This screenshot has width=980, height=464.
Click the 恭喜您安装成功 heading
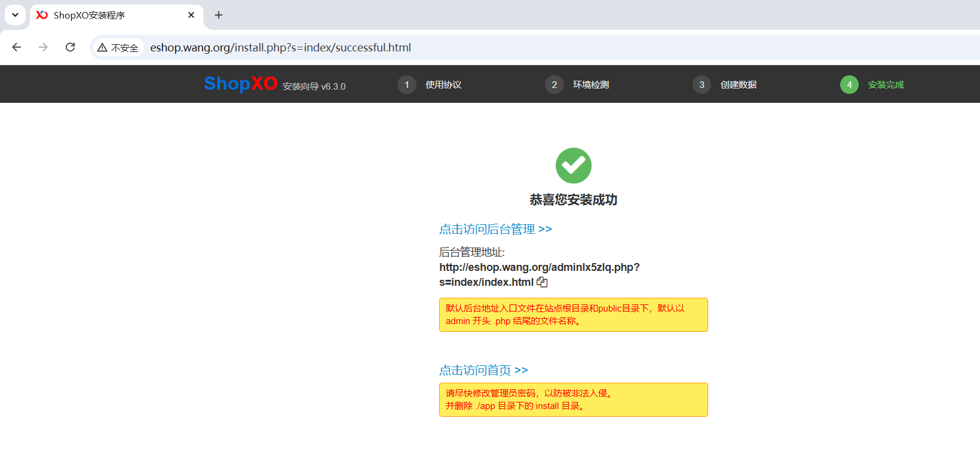tap(574, 200)
